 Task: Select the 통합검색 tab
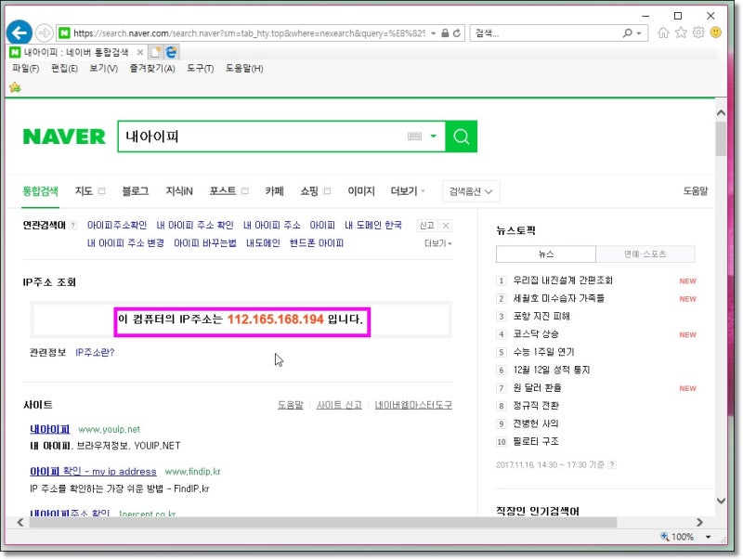[40, 191]
